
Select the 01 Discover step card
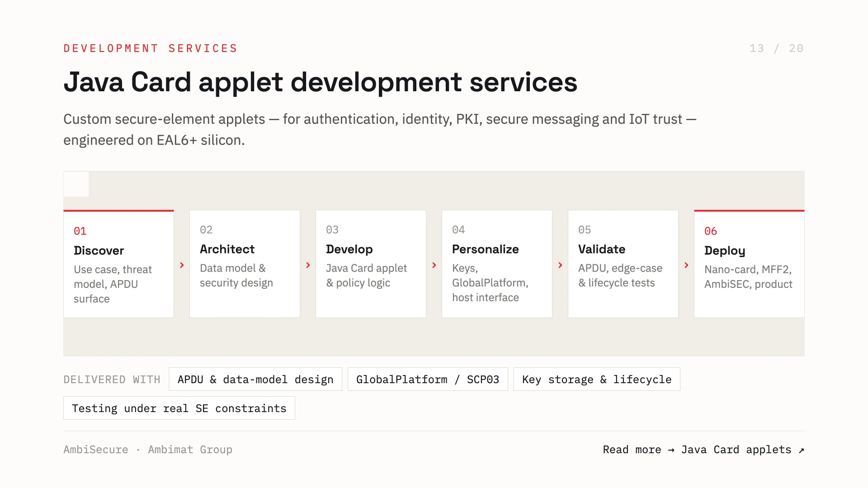118,264
